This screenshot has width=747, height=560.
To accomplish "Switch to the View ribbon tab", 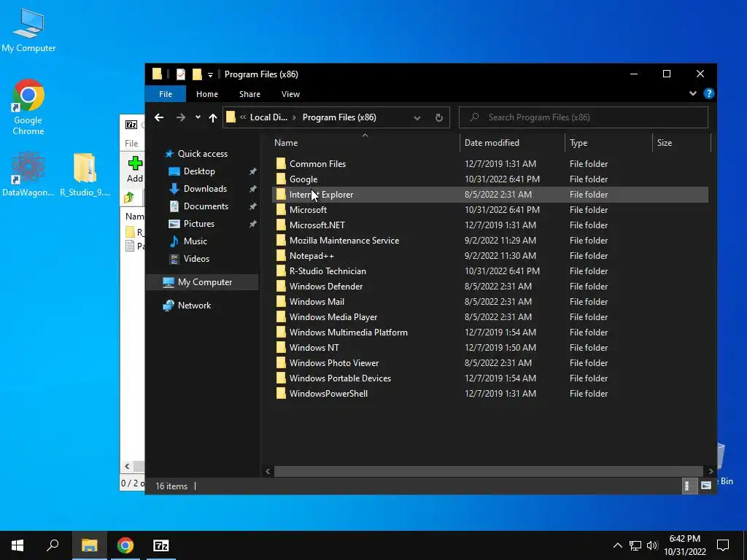I will [290, 94].
